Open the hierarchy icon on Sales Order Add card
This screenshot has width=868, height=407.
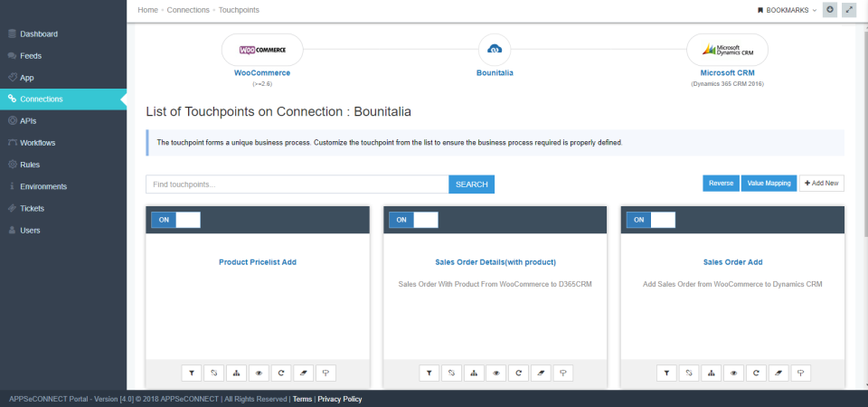(x=712, y=374)
